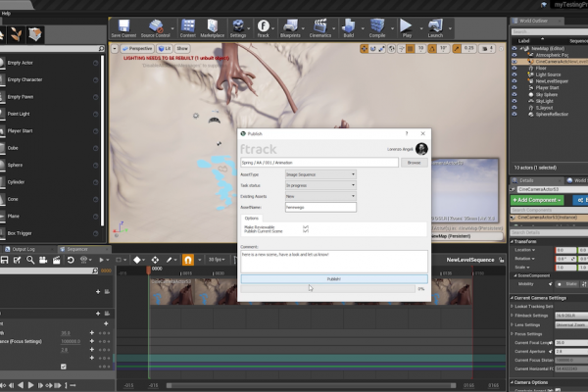Viewport: 588px width, 392px height.
Task: Click sequencer play button in transport
Action: pos(30,385)
